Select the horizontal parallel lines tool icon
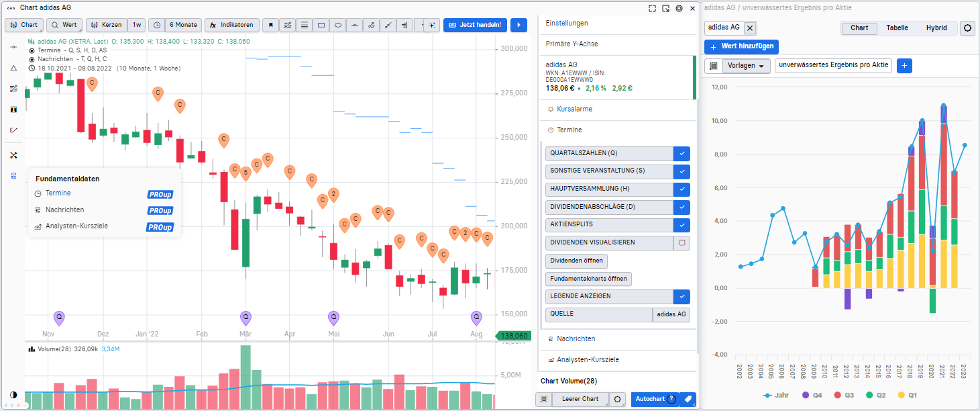980x411 pixels. tap(305, 25)
